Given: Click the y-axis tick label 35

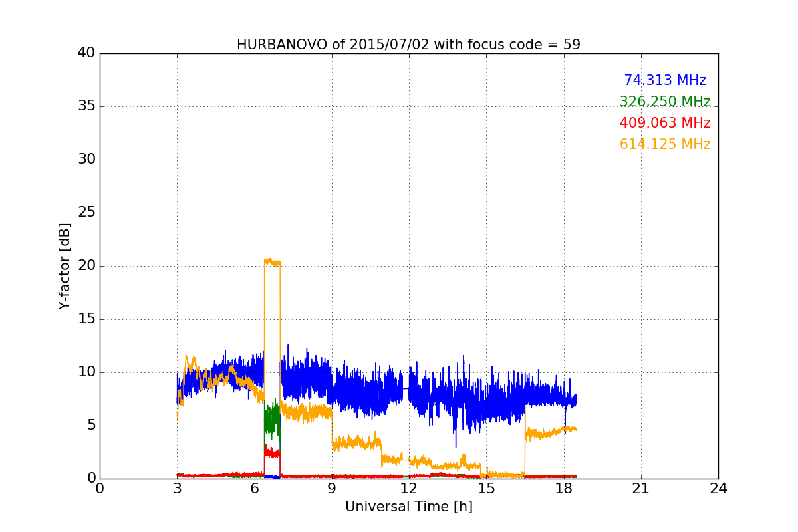Looking at the screenshot, I should click(86, 106).
